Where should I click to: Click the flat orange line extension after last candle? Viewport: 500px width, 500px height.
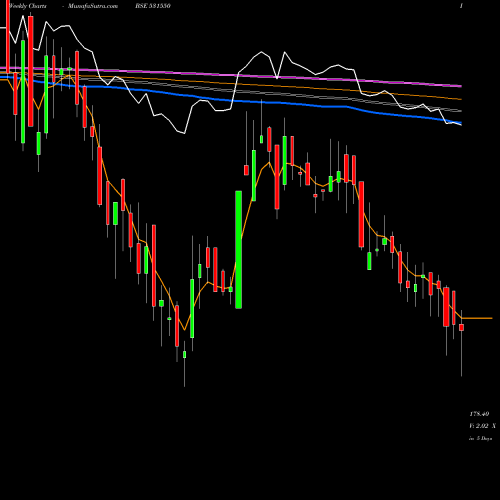point(477,318)
